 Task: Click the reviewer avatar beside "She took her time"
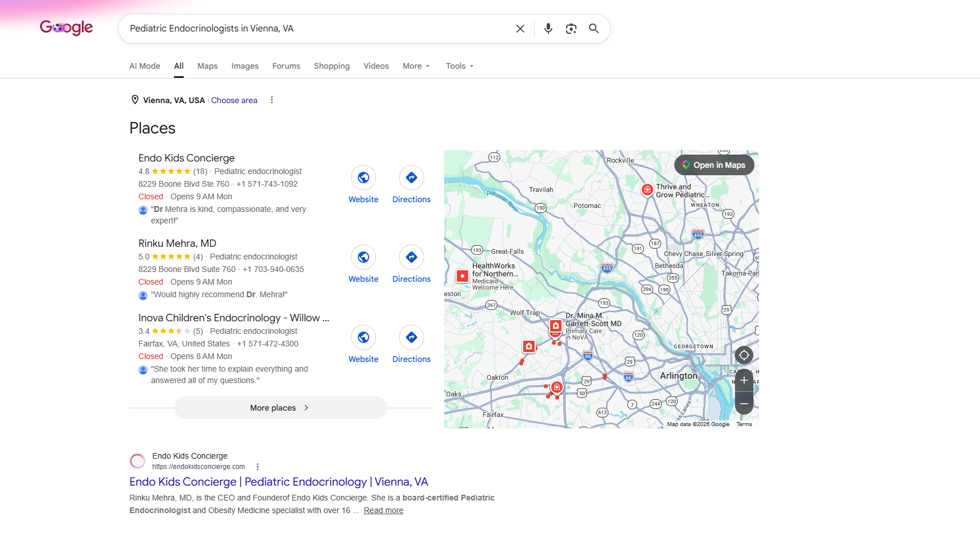(x=143, y=370)
